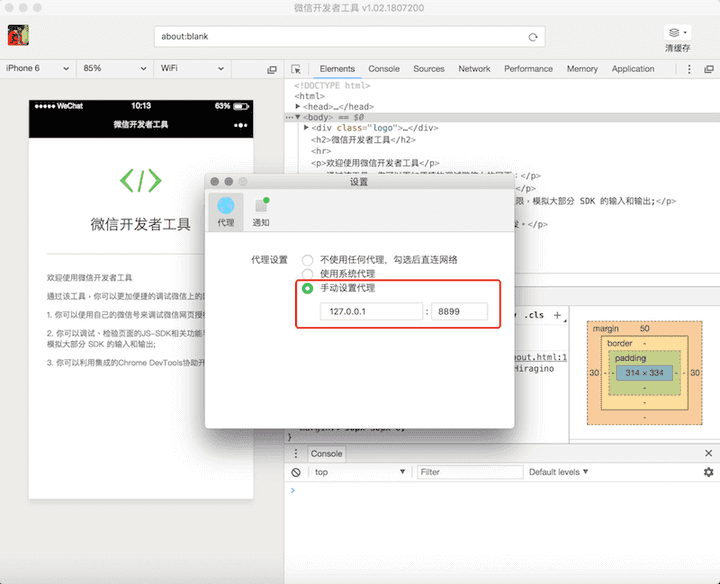The image size is (720, 584).
Task: Select the hr element line
Action: click(x=321, y=151)
